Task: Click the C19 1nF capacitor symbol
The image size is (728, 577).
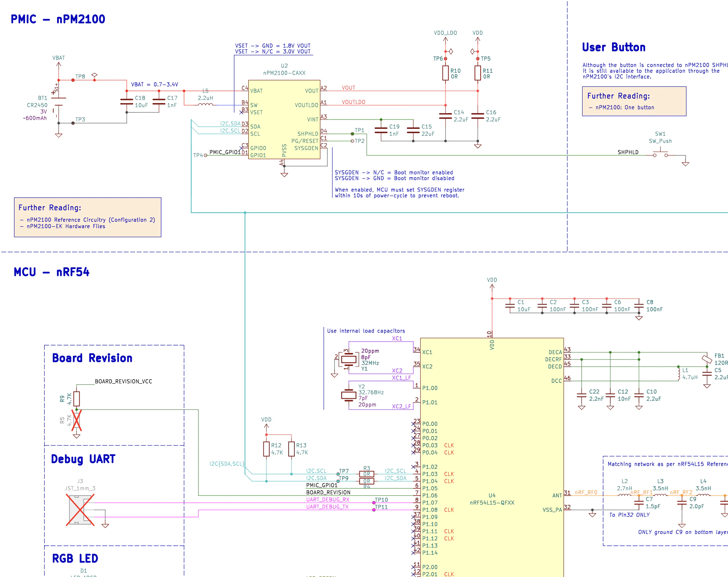Action: 381,130
